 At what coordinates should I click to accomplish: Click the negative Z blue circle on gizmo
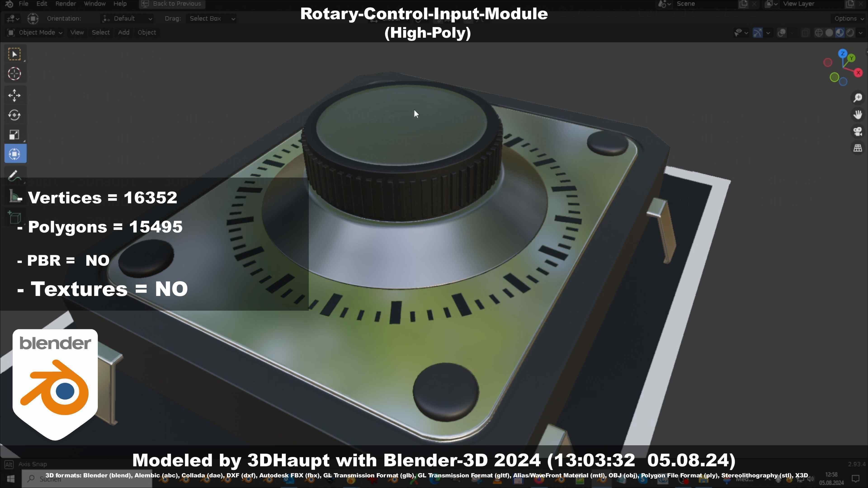(x=843, y=82)
